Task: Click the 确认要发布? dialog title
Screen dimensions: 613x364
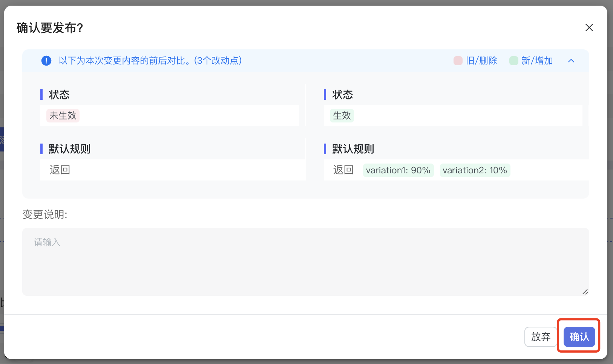Action: [50, 28]
